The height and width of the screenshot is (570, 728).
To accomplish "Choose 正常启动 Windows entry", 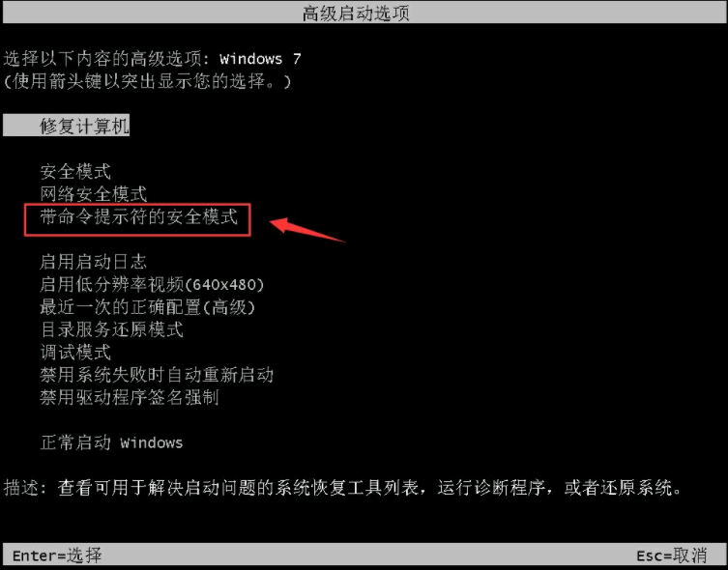I will coord(111,442).
